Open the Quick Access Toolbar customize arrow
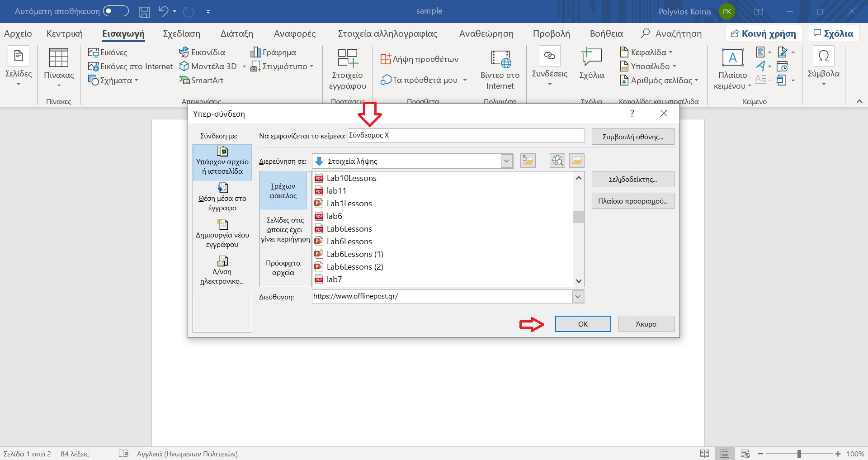The height and width of the screenshot is (460, 868). 208,12
